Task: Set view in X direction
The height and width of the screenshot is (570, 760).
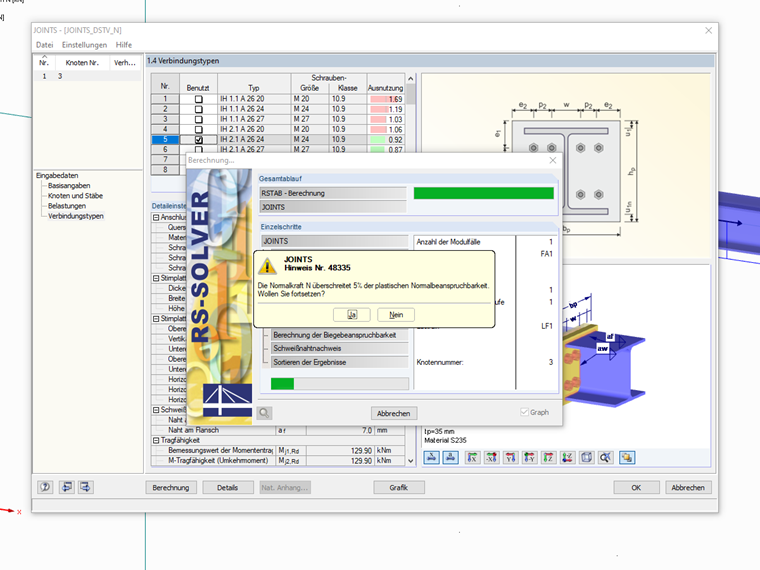Action: coord(472,458)
